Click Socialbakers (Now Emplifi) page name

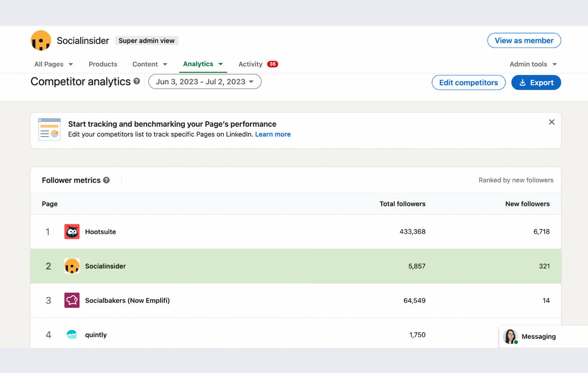pos(127,301)
